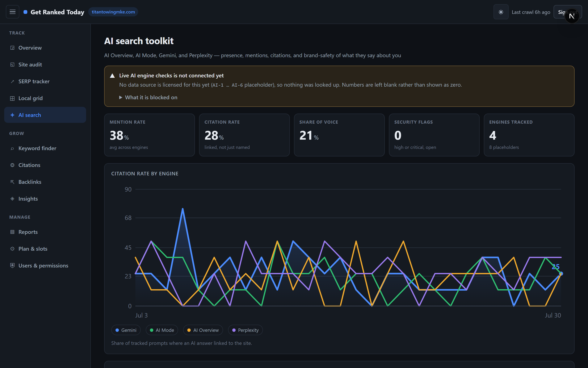Click the green AI Mode legend dot
Image resolution: width=588 pixels, height=368 pixels.
coord(152,330)
